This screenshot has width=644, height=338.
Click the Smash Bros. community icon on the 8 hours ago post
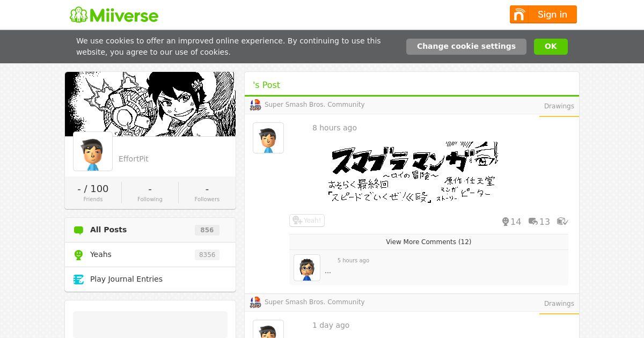point(255,105)
